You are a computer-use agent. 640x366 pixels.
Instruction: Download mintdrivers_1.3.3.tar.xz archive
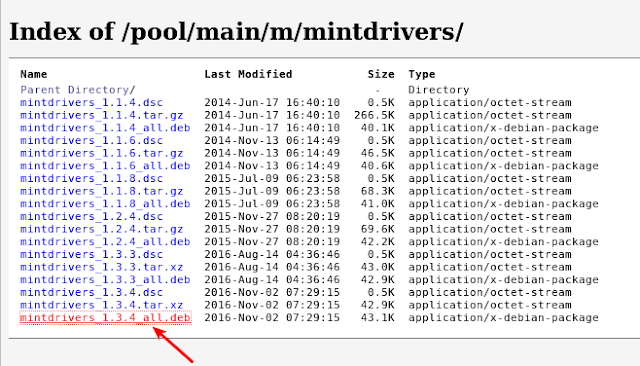102,267
